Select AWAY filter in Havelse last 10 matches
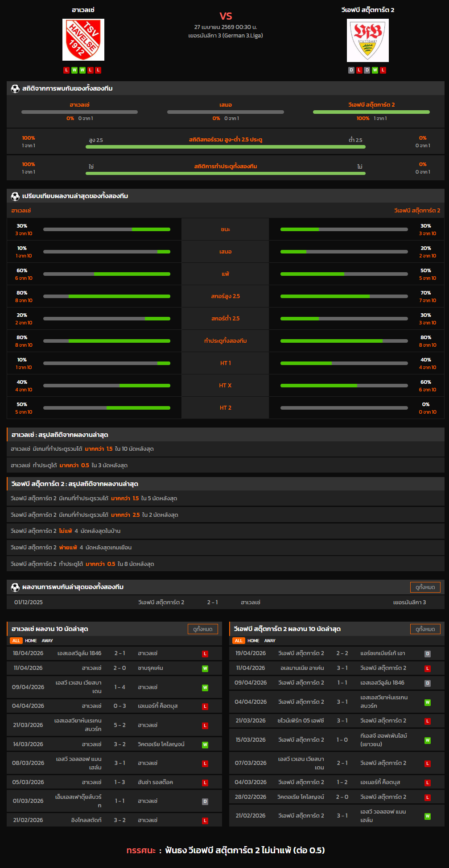Viewport: 449px width, 868px height. tap(47, 641)
